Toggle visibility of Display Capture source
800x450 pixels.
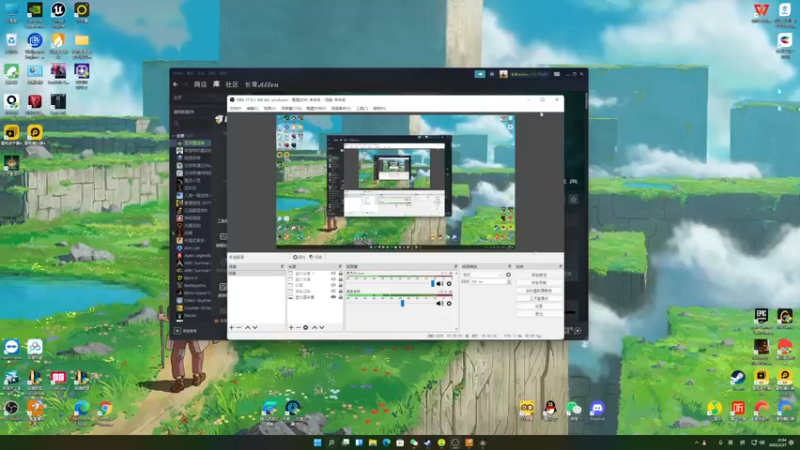coord(333,297)
